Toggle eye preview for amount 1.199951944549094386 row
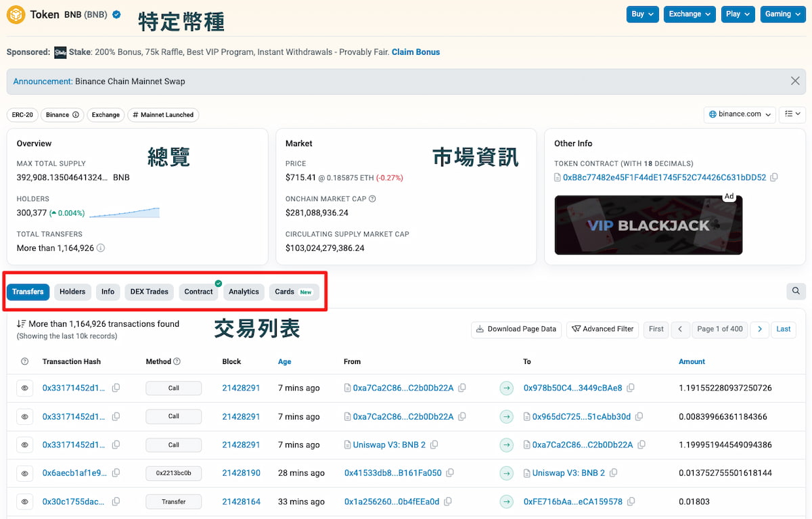The width and height of the screenshot is (812, 519). (x=25, y=445)
